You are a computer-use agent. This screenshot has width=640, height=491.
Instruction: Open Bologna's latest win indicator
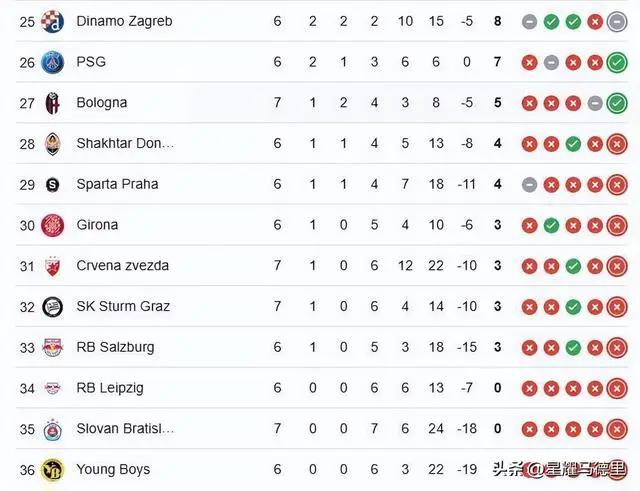pyautogui.click(x=617, y=103)
